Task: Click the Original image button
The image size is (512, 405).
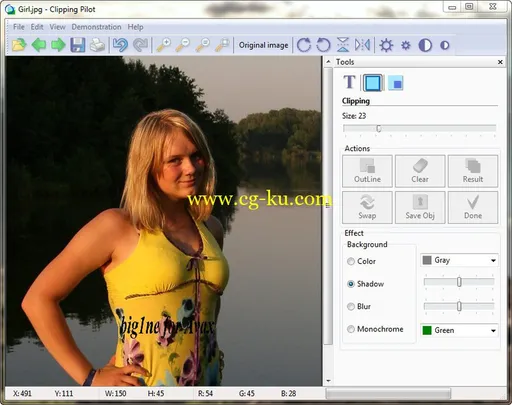Action: coord(263,45)
